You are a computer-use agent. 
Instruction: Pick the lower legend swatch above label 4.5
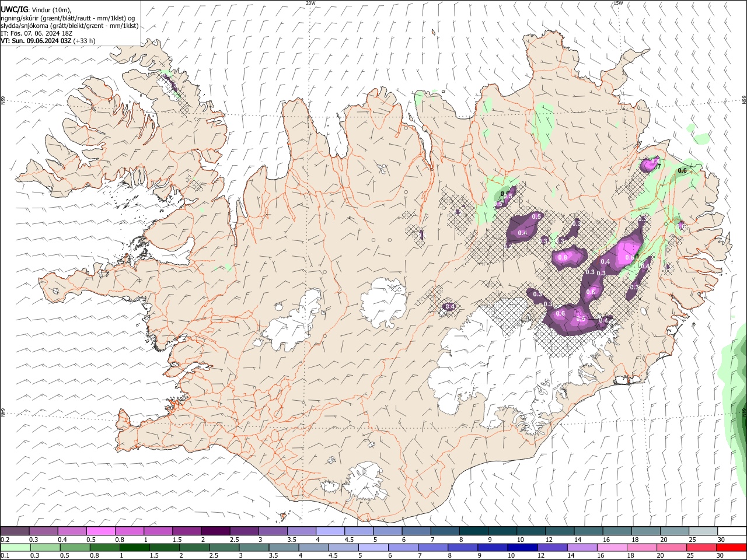point(343,547)
